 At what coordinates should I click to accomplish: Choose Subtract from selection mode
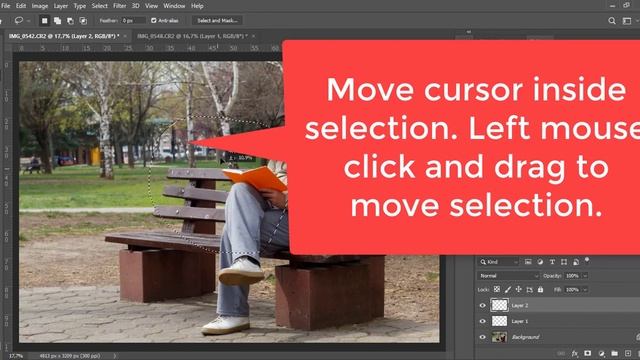[x=70, y=20]
